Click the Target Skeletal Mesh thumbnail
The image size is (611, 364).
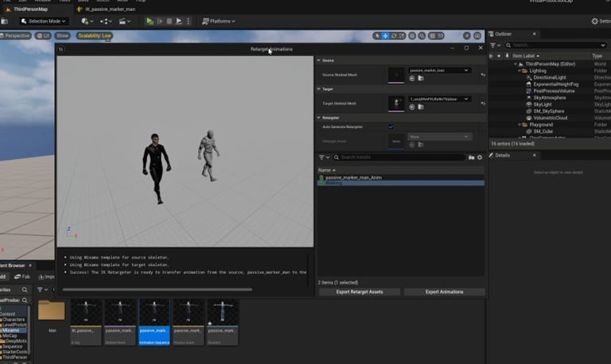pyautogui.click(x=396, y=103)
